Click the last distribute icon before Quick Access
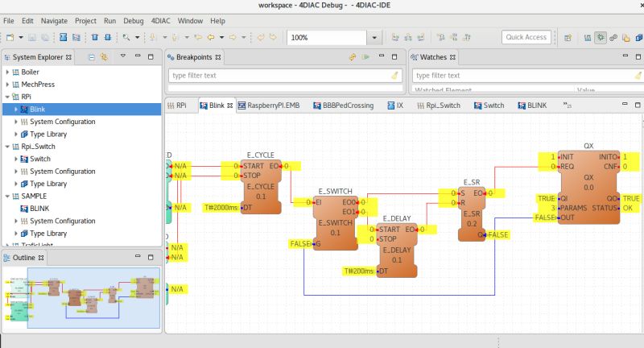The image size is (644, 348). point(467,37)
